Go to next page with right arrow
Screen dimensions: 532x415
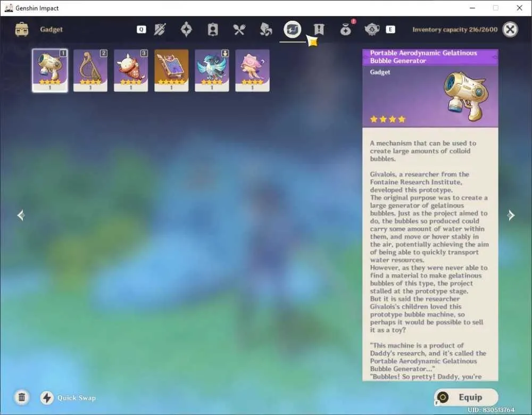[x=511, y=215]
